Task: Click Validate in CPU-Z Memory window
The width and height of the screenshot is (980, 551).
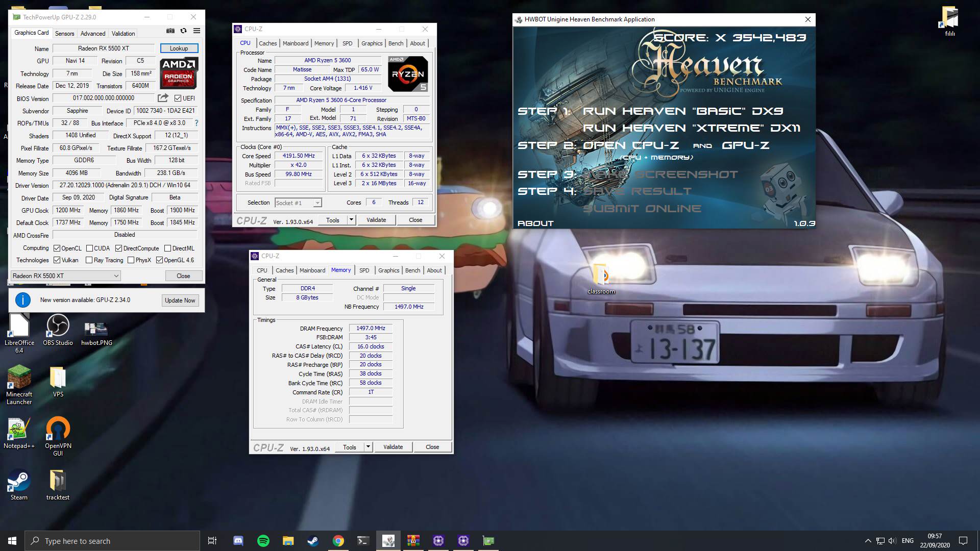Action: 393,447
